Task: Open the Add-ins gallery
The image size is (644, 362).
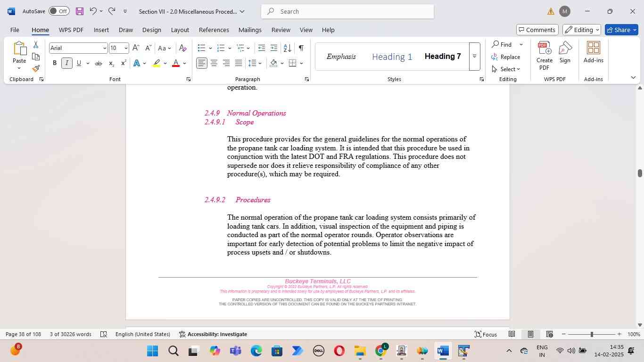Action: (x=593, y=52)
